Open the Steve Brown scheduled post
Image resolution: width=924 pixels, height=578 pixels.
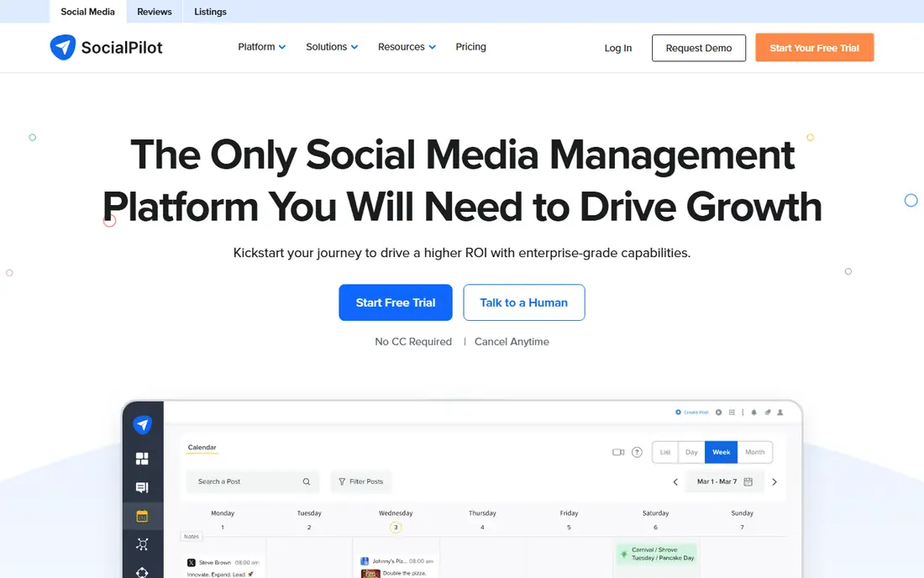(223, 568)
